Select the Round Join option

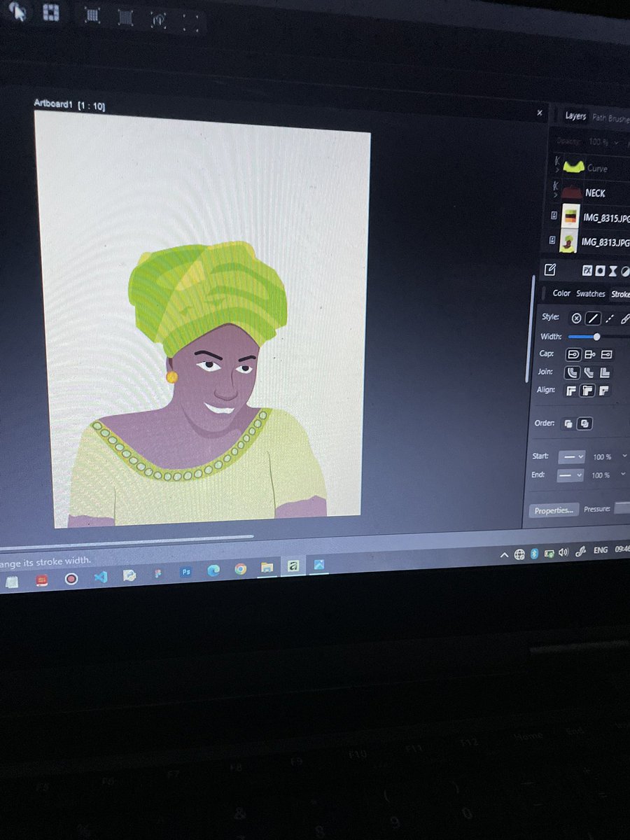(573, 372)
